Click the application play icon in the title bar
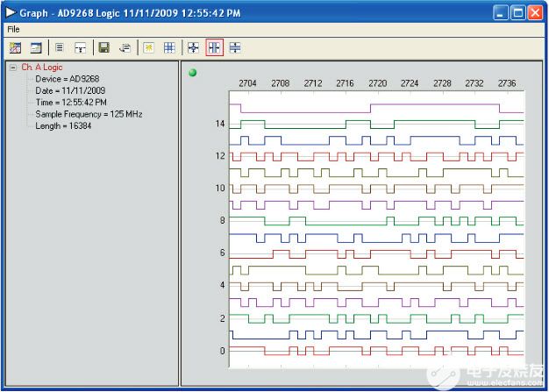This screenshot has width=549, height=392. pyautogui.click(x=11, y=12)
